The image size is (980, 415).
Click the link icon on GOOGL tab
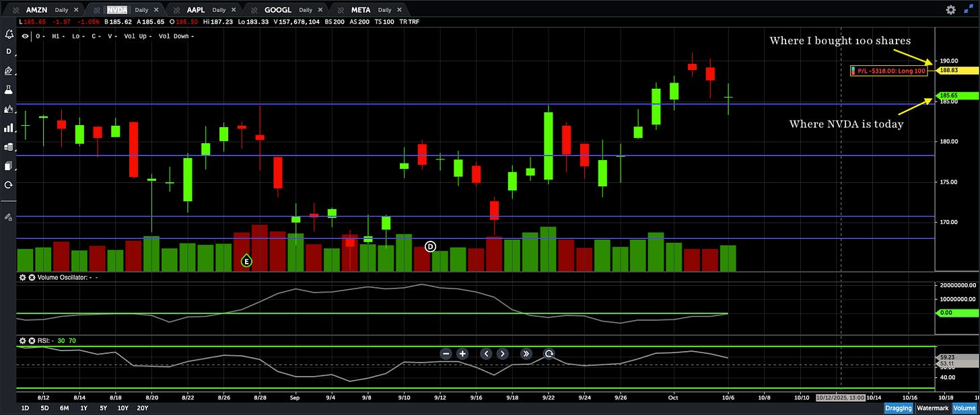pyautogui.click(x=254, y=10)
